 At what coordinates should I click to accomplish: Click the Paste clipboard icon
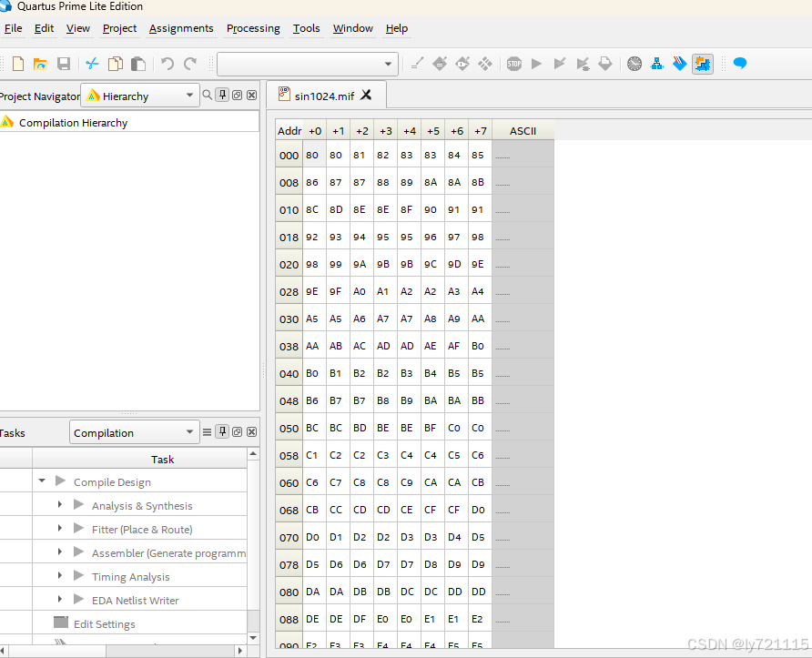click(x=138, y=64)
